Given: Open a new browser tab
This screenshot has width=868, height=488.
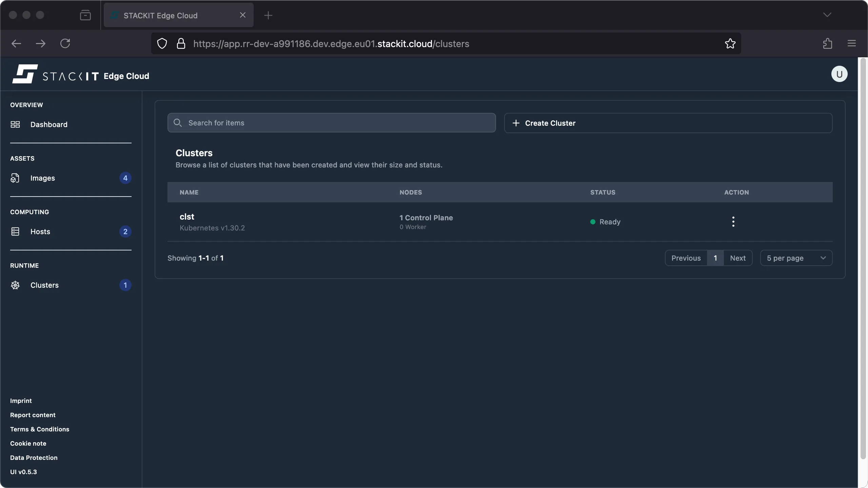Looking at the screenshot, I should tap(268, 15).
